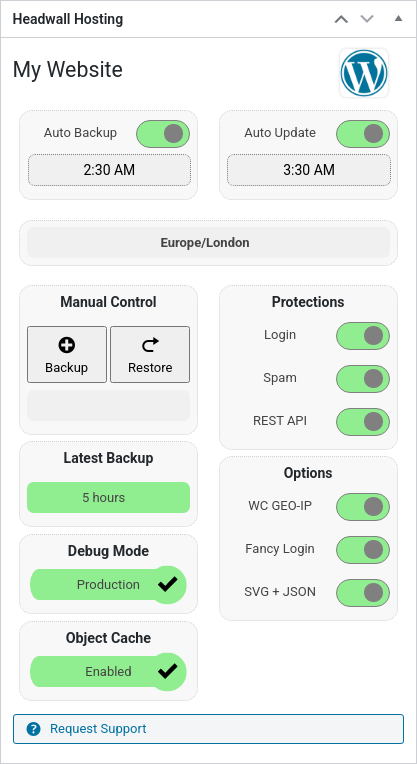Switch off Spam protection
Viewport: 417px width, 764px height.
pos(363,379)
